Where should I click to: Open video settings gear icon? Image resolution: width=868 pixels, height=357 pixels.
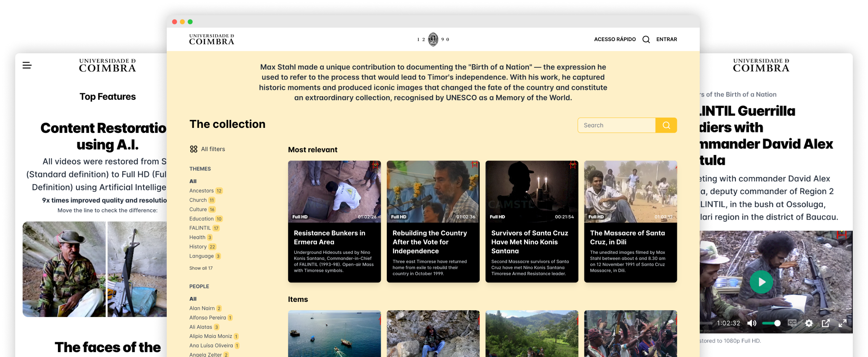[x=809, y=323]
